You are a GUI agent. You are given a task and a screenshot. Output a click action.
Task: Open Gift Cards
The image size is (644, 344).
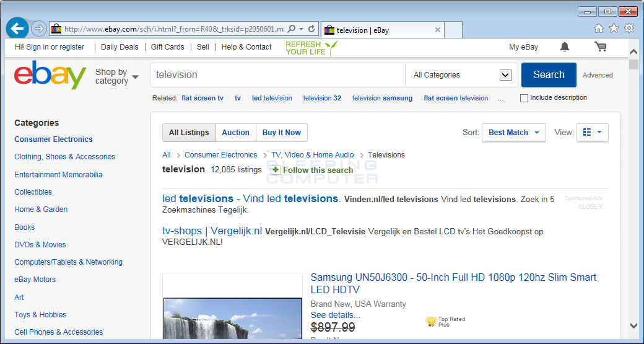(x=168, y=47)
